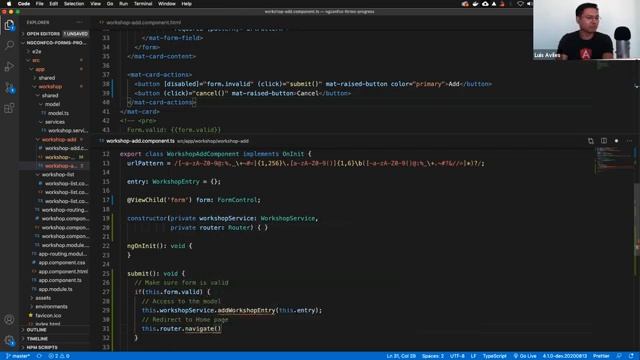Click the Explorer panel more actions ellipsis

pos(79,22)
